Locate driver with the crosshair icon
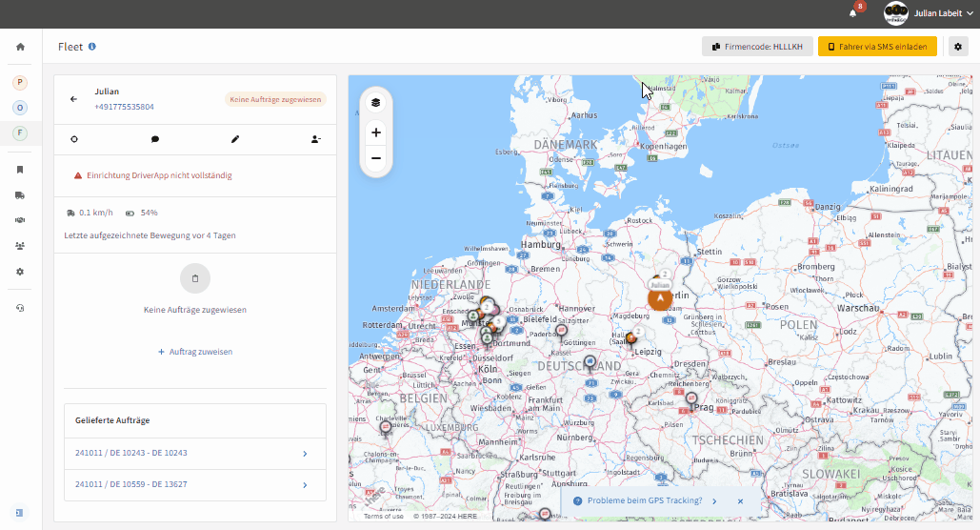 tap(74, 139)
